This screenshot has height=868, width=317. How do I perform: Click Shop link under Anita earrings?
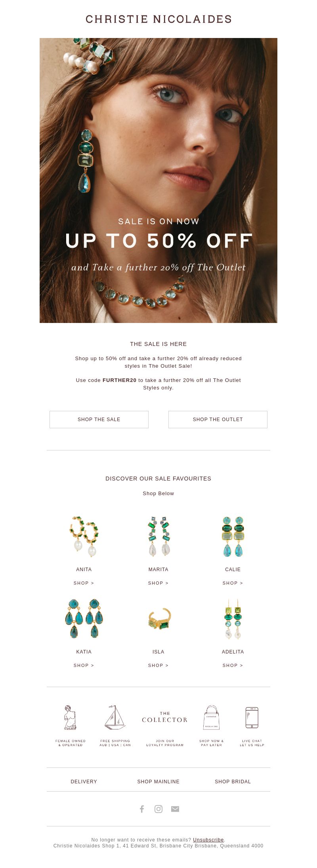(x=84, y=583)
